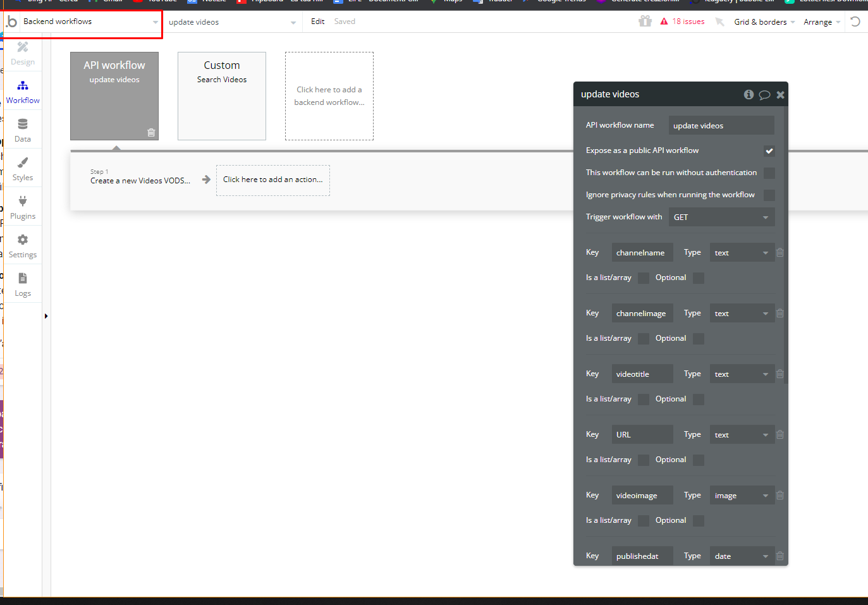Open the comment bubble in the update videos panel
This screenshot has width=868, height=605.
764,95
